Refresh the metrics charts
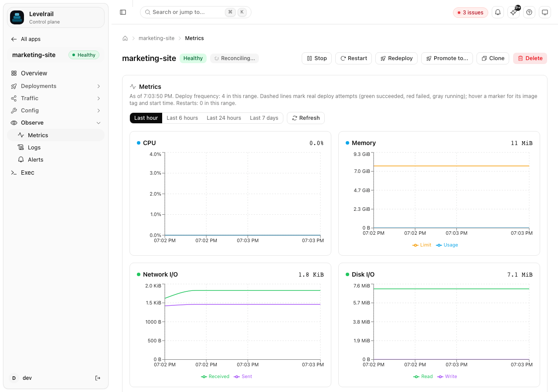558x392 pixels. [x=306, y=118]
